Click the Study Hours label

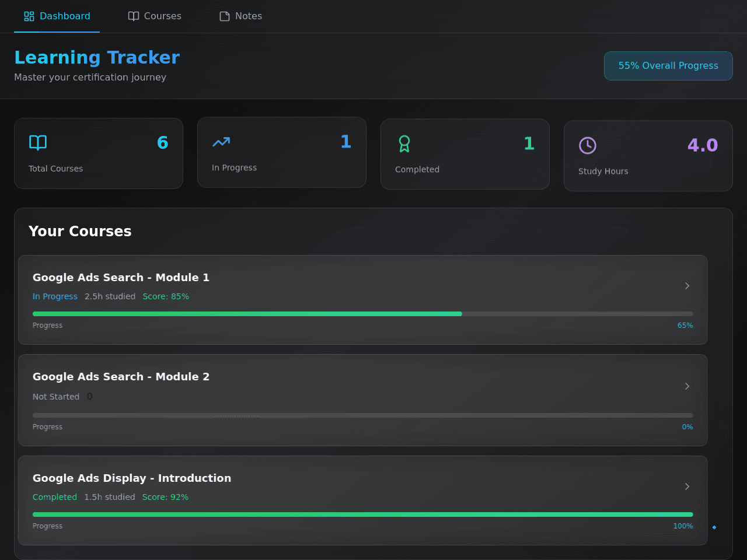(603, 171)
